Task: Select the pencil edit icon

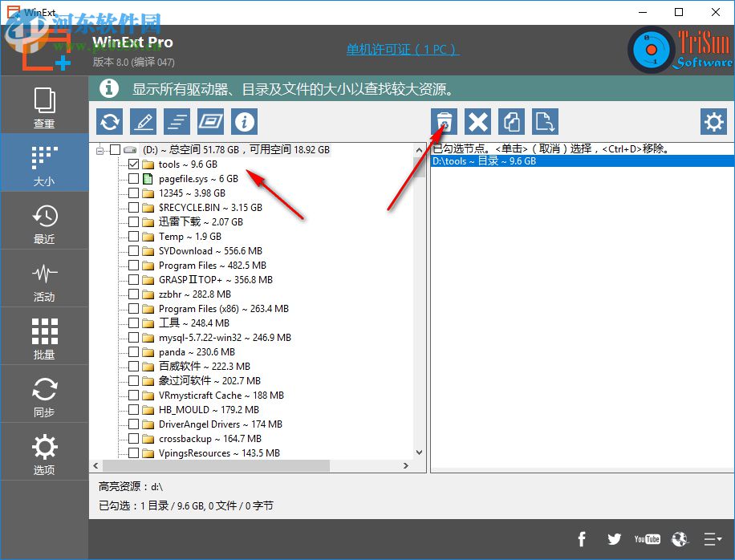Action: tap(143, 121)
